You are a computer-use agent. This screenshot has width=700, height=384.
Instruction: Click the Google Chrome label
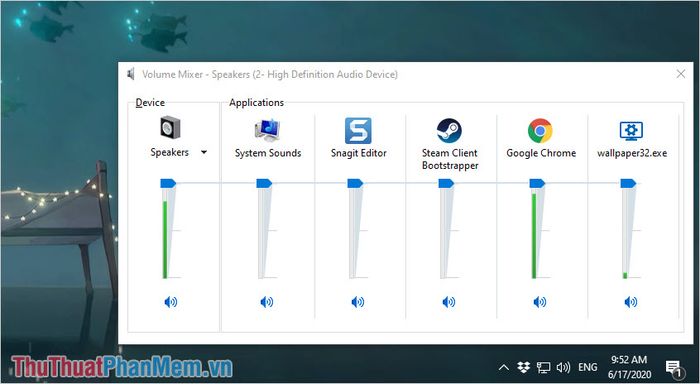[x=541, y=153]
